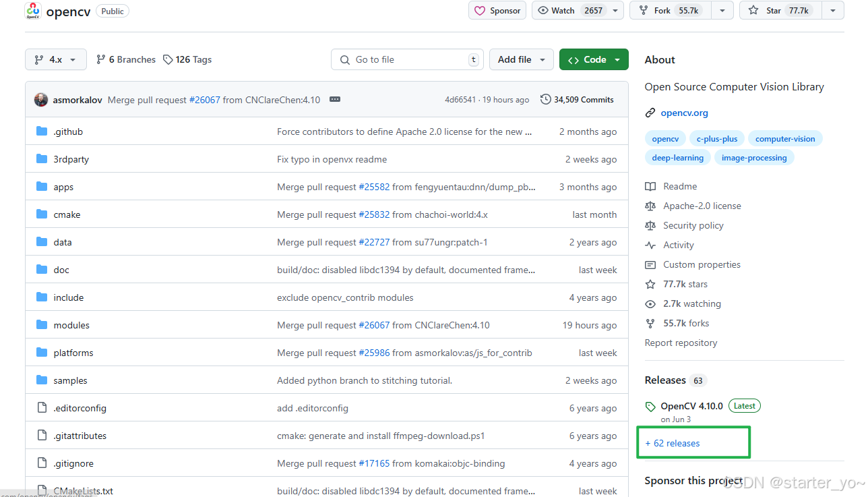The width and height of the screenshot is (868, 497).
Task: Open the 4.x branch selector dropdown
Action: point(56,59)
